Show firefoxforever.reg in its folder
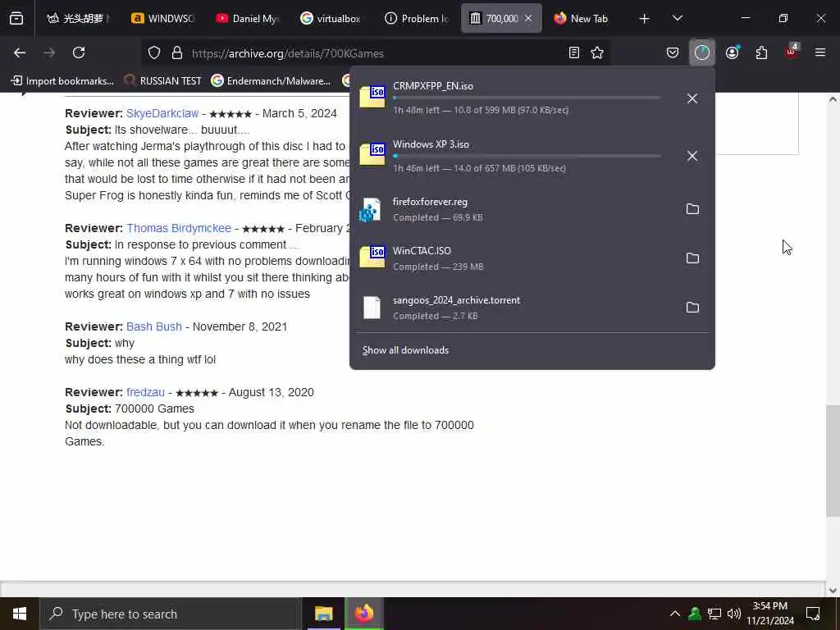840x630 pixels. click(x=692, y=209)
